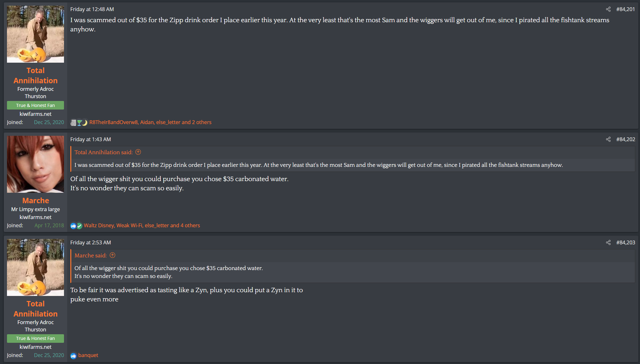The image size is (640, 364).
Task: Click the like icon next to banquet
Action: (x=74, y=356)
